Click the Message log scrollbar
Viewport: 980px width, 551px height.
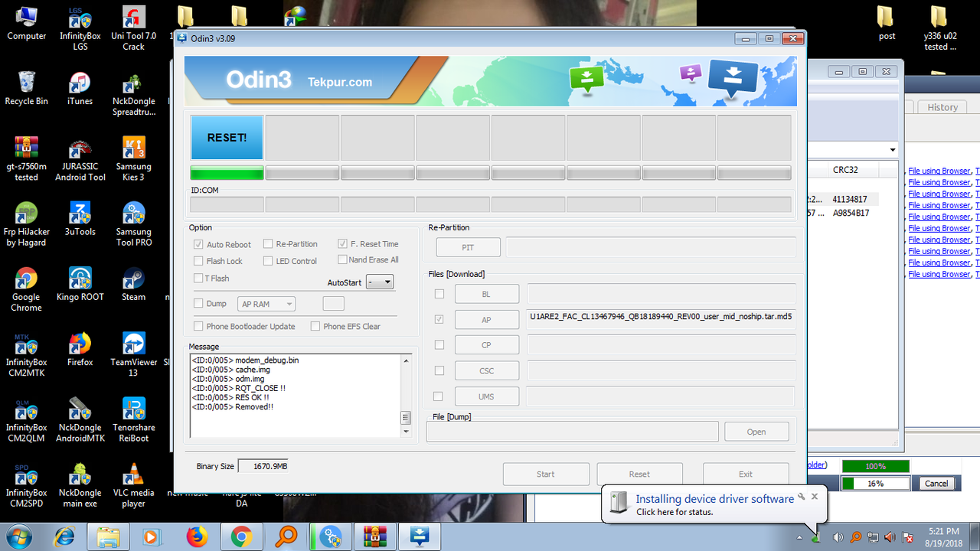tap(406, 395)
